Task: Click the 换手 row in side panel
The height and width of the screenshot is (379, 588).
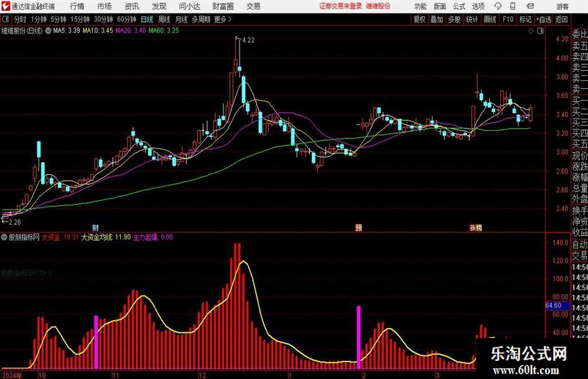Action: [x=580, y=210]
